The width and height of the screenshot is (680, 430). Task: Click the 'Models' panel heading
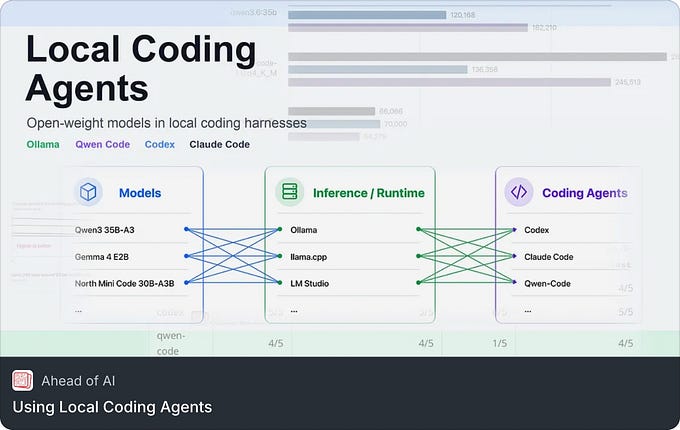pos(140,193)
